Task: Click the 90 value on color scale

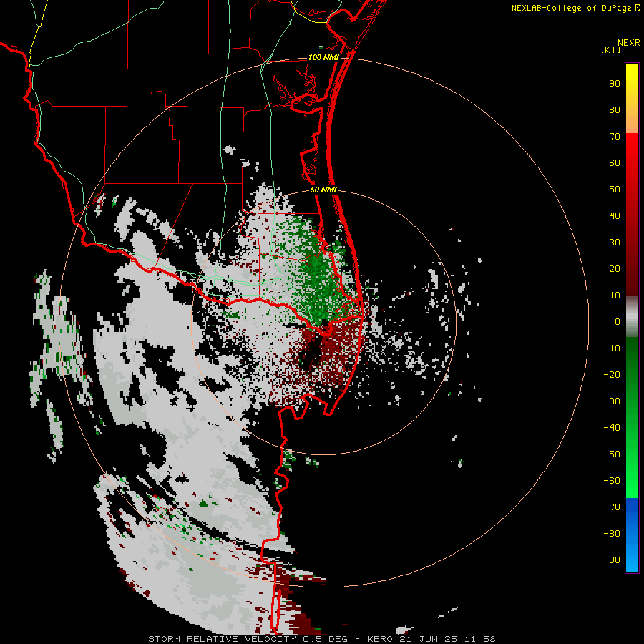Action: (x=615, y=84)
